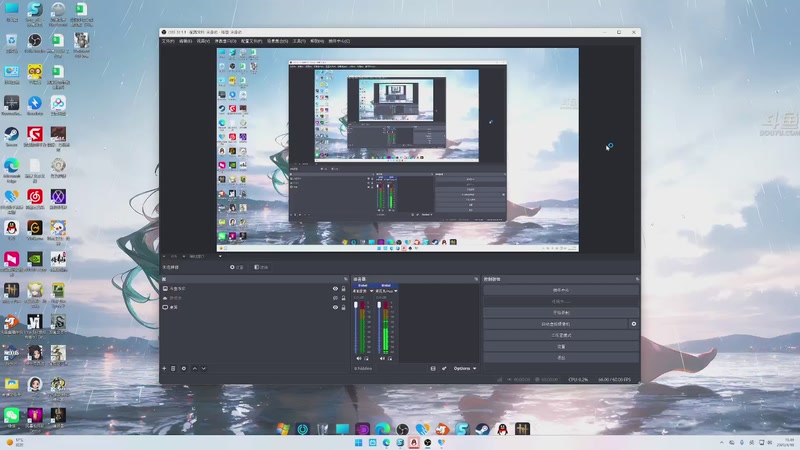800x450 pixels.
Task: Open the Tools (工具) menu
Action: [x=299, y=41]
